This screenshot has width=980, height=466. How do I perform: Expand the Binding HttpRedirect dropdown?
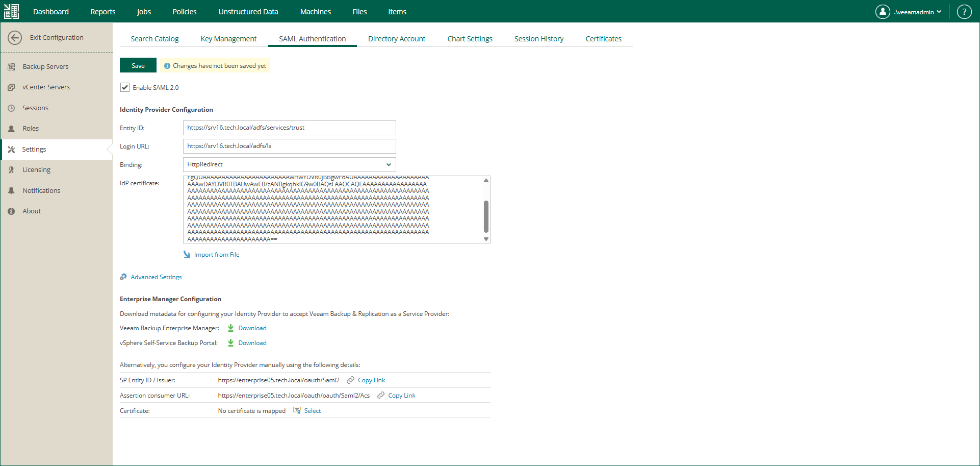tap(289, 164)
